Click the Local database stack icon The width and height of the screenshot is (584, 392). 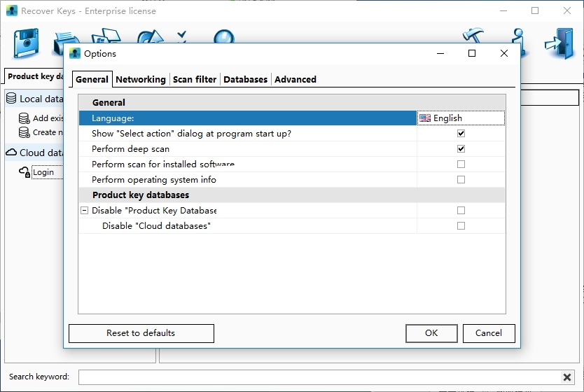point(11,99)
